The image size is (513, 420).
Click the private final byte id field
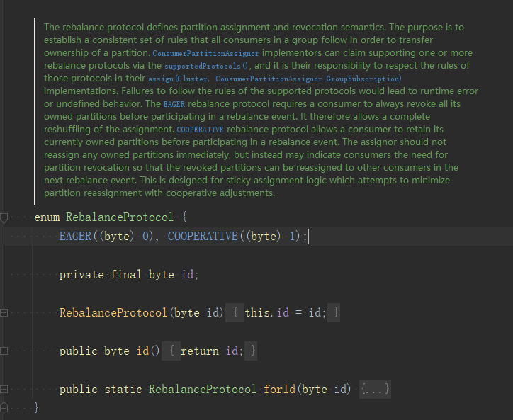pos(188,274)
